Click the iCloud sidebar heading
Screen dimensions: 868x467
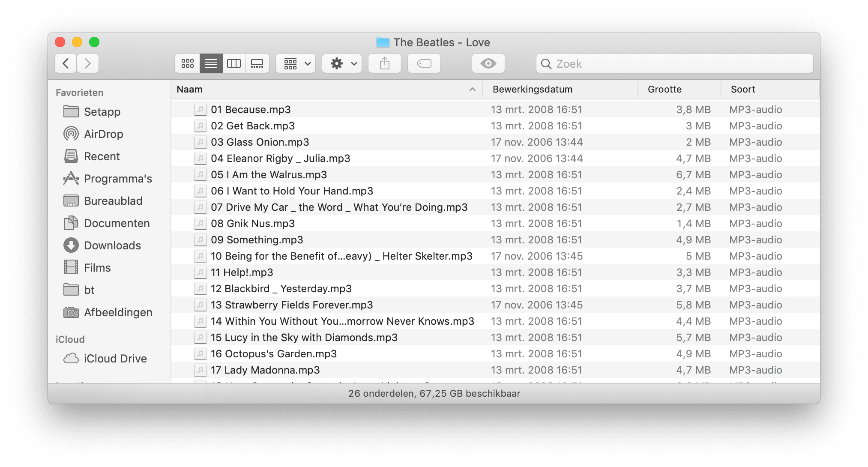click(x=70, y=339)
